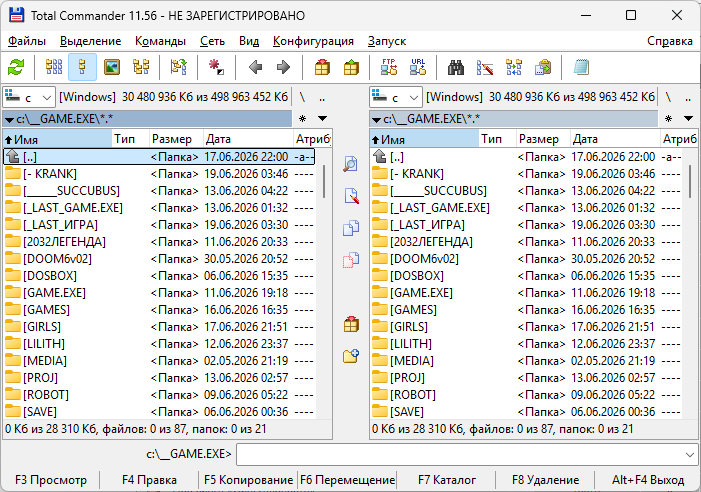Image resolution: width=701 pixels, height=492 pixels.
Task: Sort right panel by Дата column header
Action: pyautogui.click(x=615, y=139)
